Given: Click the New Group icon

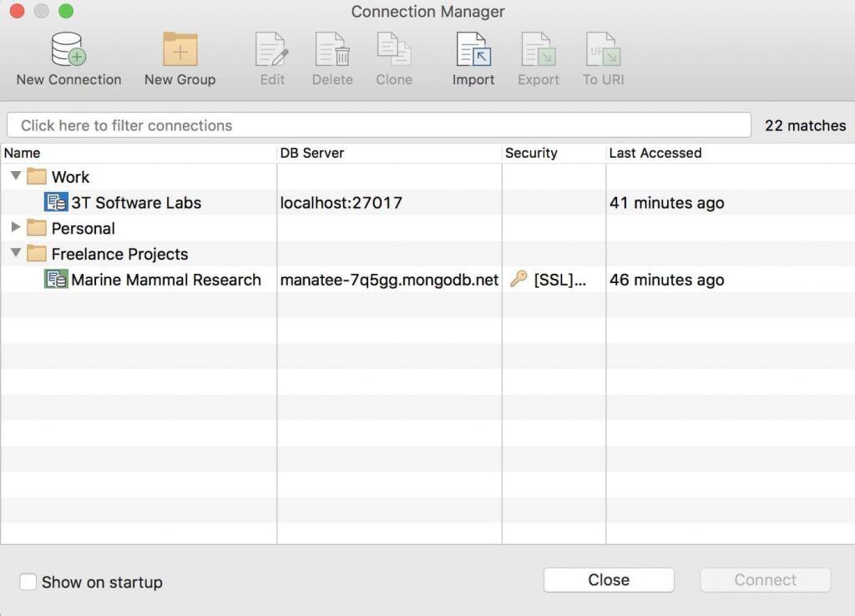Looking at the screenshot, I should pos(180,54).
